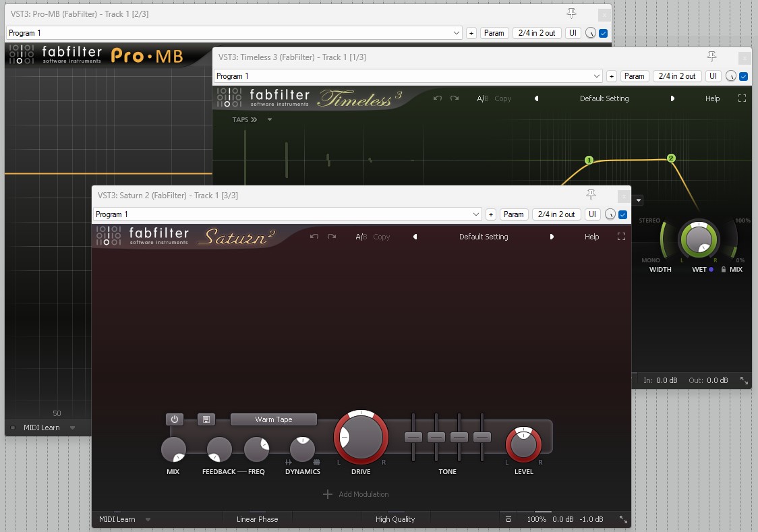Open MIDI Learn dropdown arrow in Saturn 2
Image resolution: width=758 pixels, height=532 pixels.
148,520
